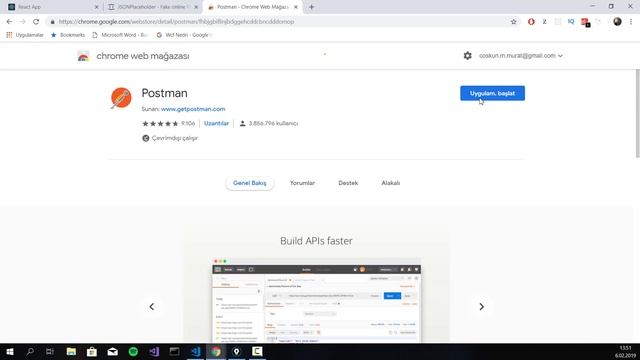Open the Maps pin app on taskbar
Viewport: 640px width, 360px height.
coord(236,351)
